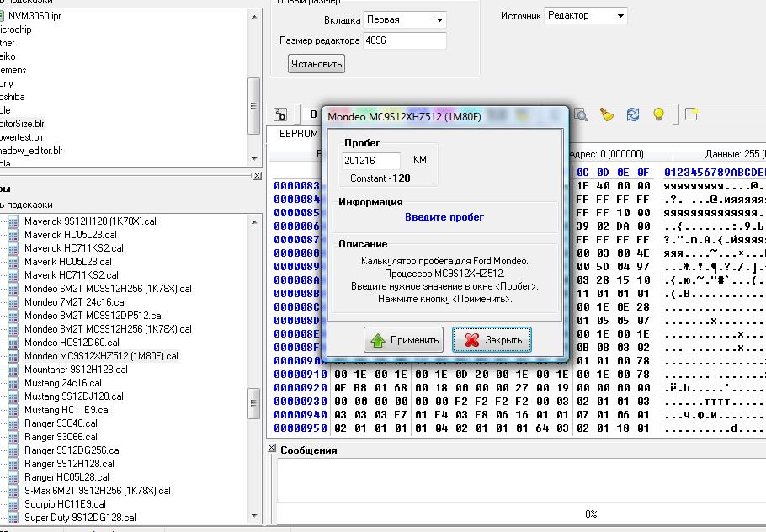Click the 'Адрес: 0 (000000)' status text
The width and height of the screenshot is (766, 532).
(606, 154)
